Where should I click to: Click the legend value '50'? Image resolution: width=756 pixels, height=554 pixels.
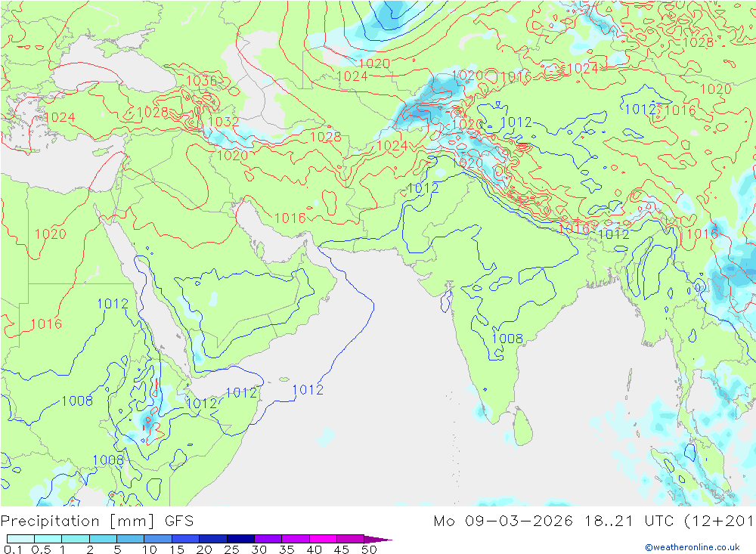tap(369, 549)
